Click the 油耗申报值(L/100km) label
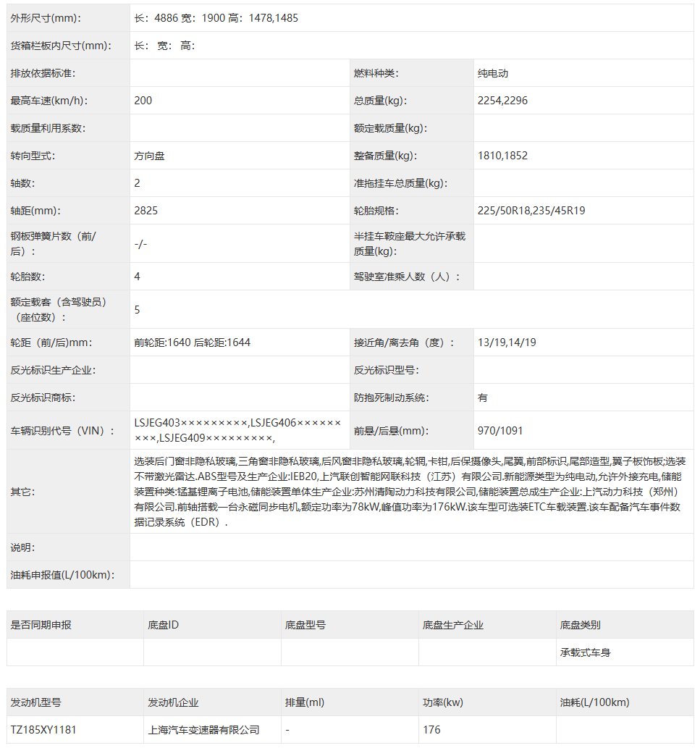700x748 pixels. click(x=62, y=575)
